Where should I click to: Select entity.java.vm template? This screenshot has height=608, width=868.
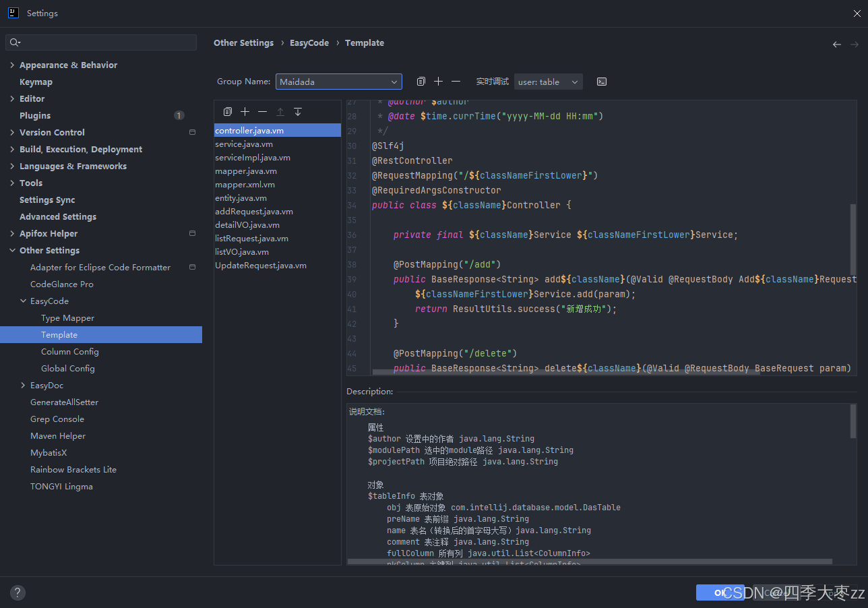click(x=278, y=197)
